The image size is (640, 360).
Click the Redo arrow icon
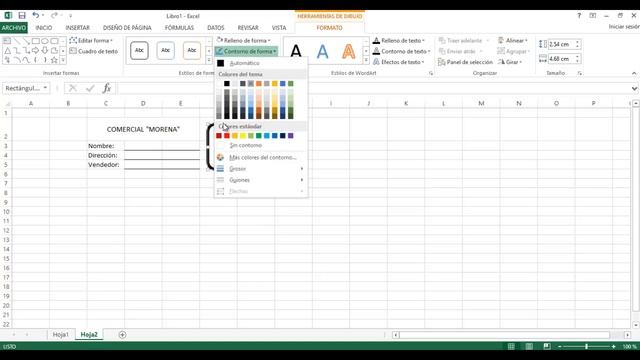pos(54,16)
